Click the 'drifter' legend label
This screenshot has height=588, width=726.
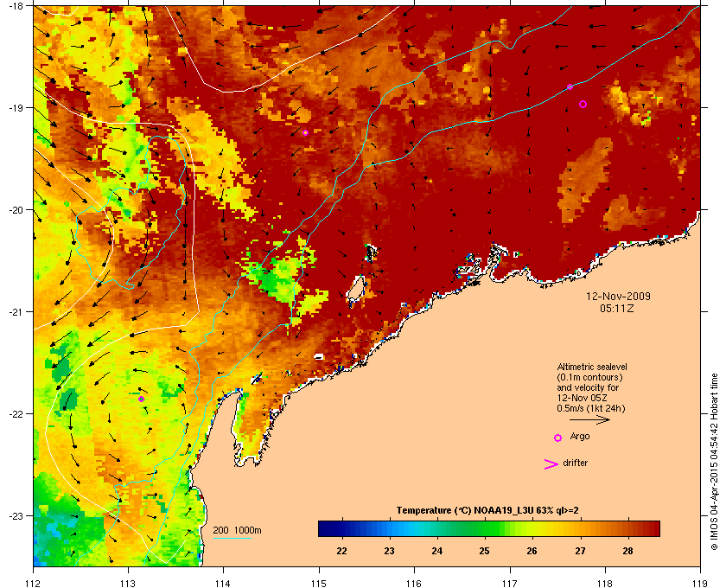click(575, 463)
